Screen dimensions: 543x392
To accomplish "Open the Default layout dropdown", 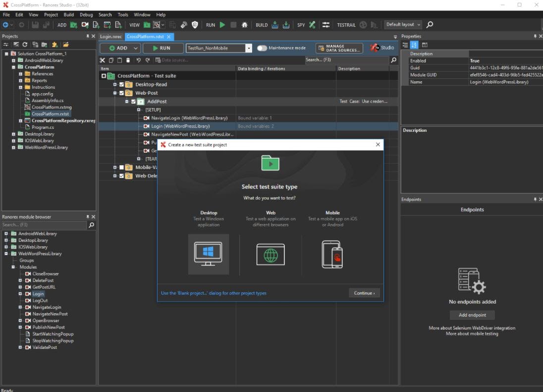I will (417, 24).
